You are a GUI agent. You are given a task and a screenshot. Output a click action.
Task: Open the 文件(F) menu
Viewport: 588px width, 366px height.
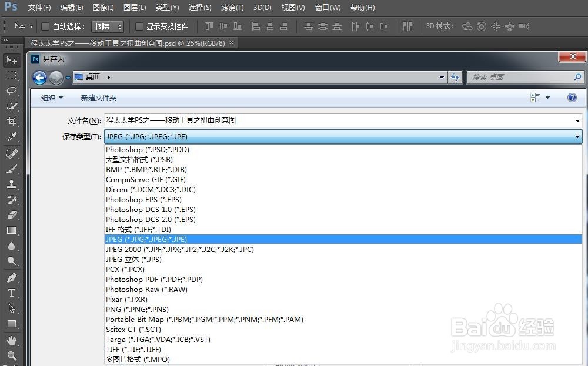tap(39, 8)
